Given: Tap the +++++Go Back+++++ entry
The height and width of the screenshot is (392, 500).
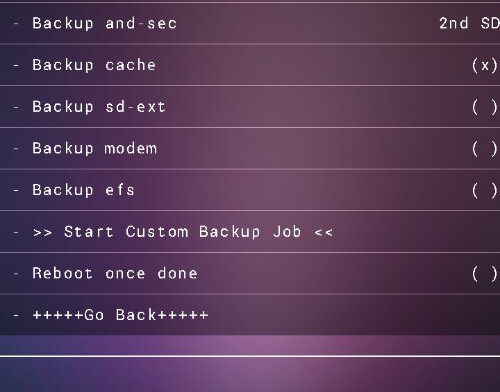Looking at the screenshot, I should point(250,315).
